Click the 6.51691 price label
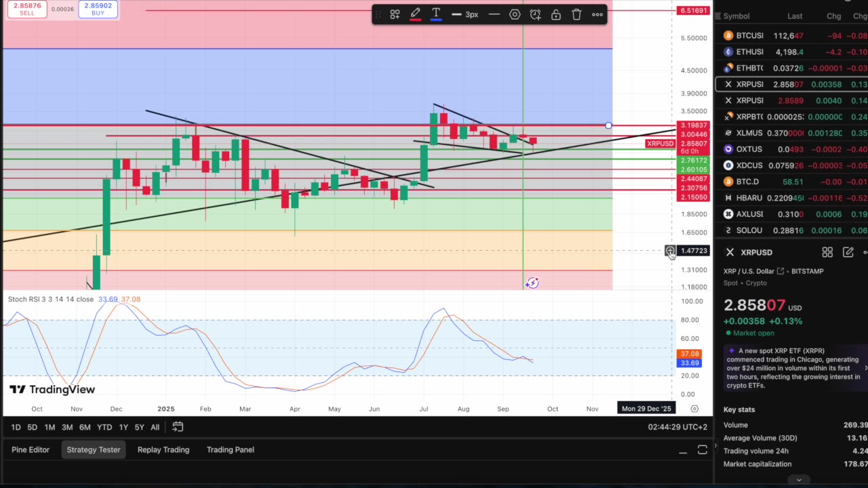This screenshot has width=868, height=488. (694, 11)
